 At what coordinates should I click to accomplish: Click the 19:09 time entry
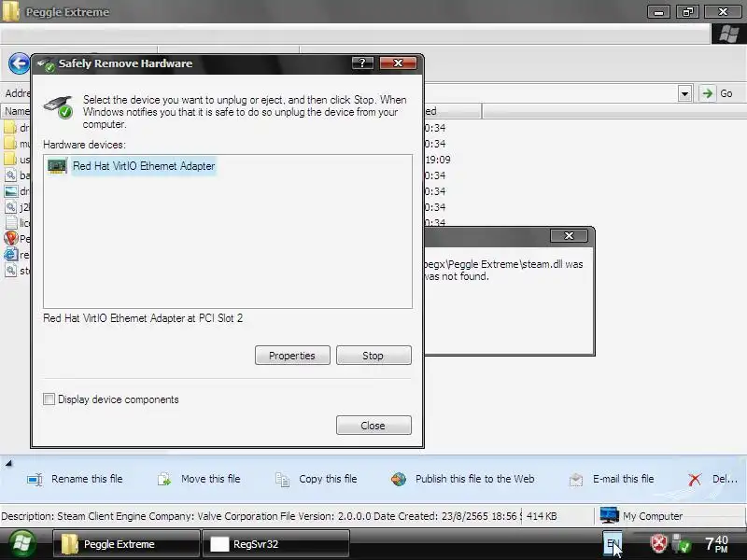(x=437, y=160)
